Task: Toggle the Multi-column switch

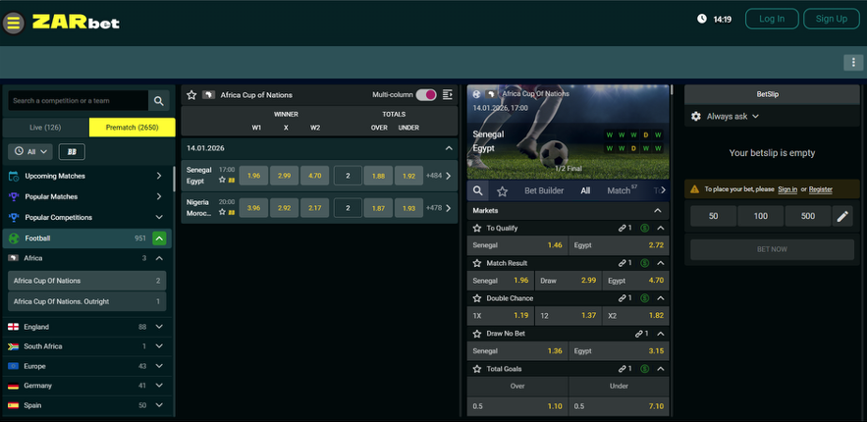Action: pyautogui.click(x=426, y=95)
